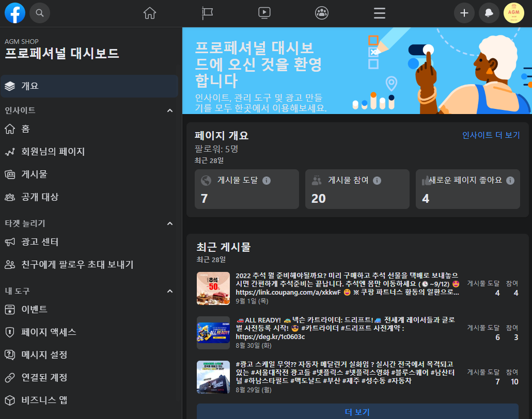
Task: Open 광고 센터 from the sidebar
Action: click(x=39, y=241)
